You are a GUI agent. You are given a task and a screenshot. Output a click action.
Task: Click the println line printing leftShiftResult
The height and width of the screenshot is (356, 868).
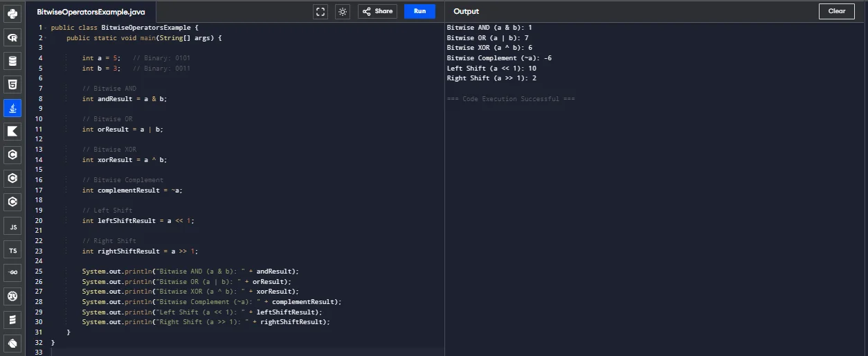[202, 312]
